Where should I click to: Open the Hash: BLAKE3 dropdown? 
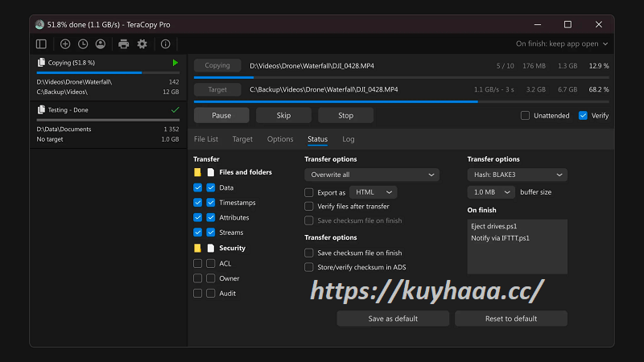(517, 175)
